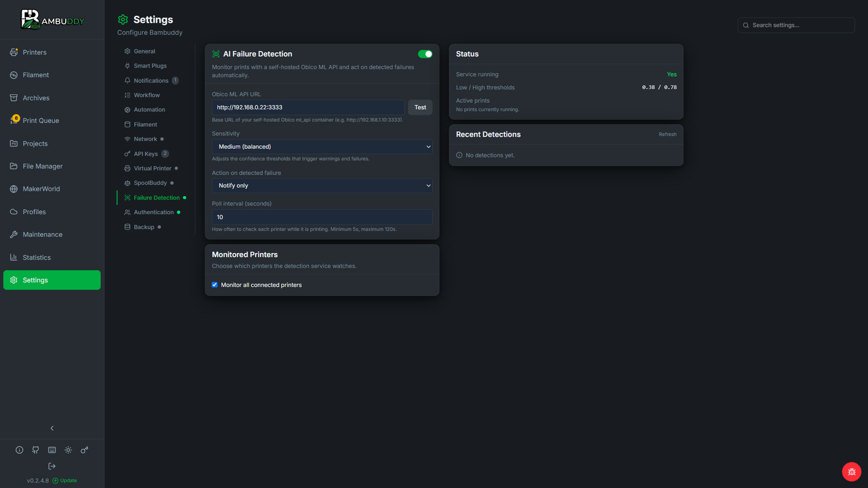Image resolution: width=868 pixels, height=488 pixels.
Task: Open the GitHub repository icon
Action: pos(36,450)
